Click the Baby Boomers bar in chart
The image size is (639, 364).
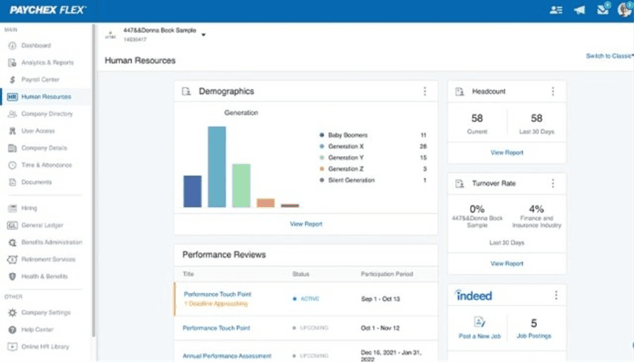coord(193,192)
